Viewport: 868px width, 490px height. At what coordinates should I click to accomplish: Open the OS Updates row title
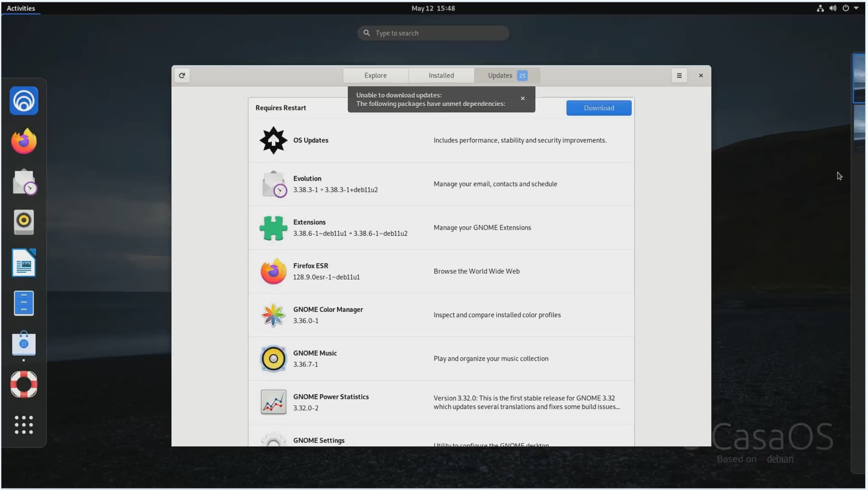pyautogui.click(x=311, y=140)
